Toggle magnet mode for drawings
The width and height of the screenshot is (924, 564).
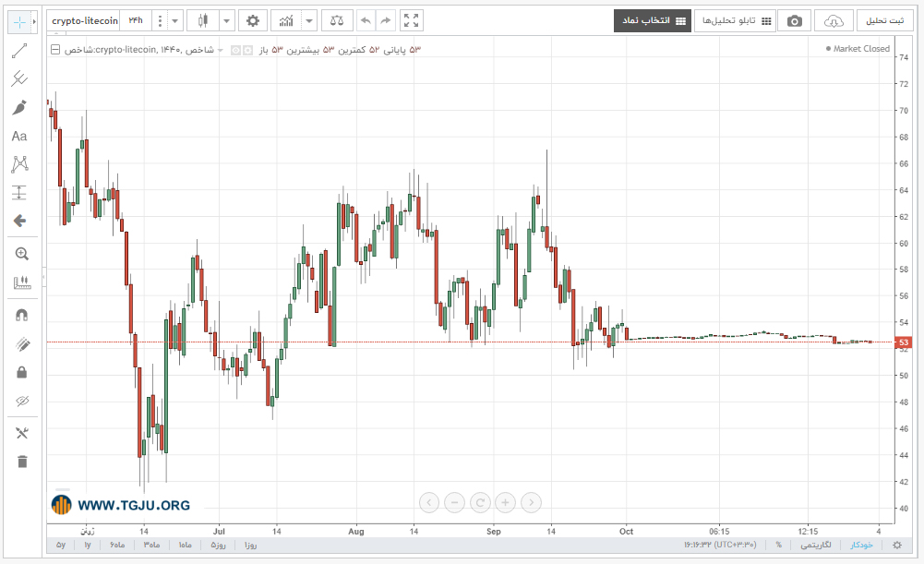click(22, 316)
